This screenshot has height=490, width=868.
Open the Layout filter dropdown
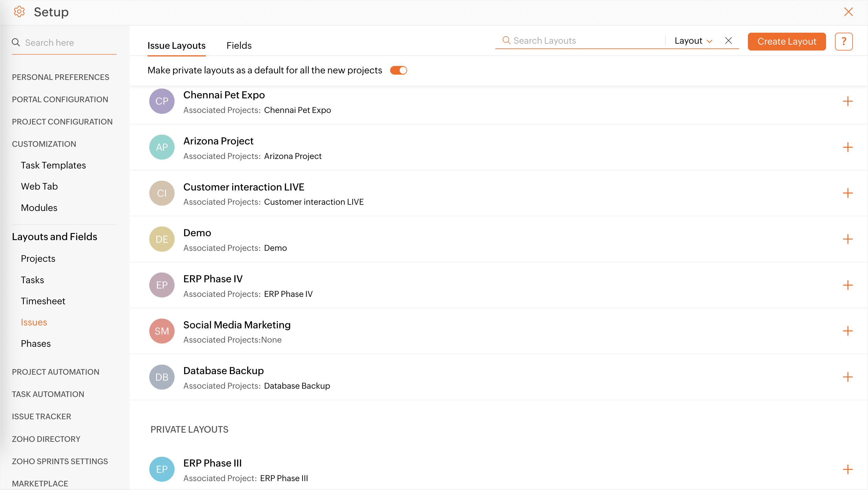click(693, 41)
